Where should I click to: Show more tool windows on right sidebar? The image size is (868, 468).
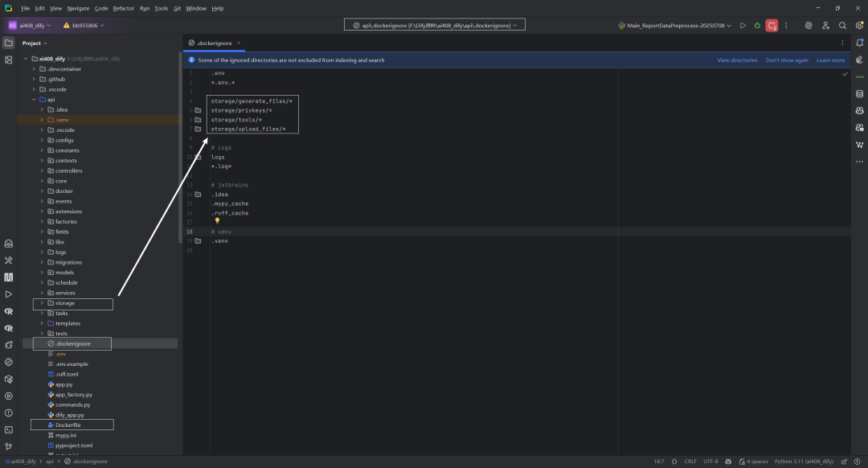pyautogui.click(x=859, y=162)
